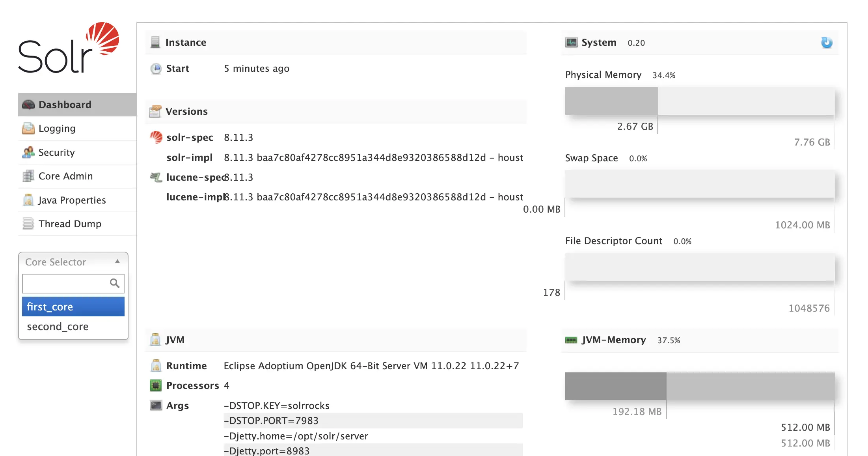
Task: Click the File Descriptor Count bar
Action: pos(700,267)
